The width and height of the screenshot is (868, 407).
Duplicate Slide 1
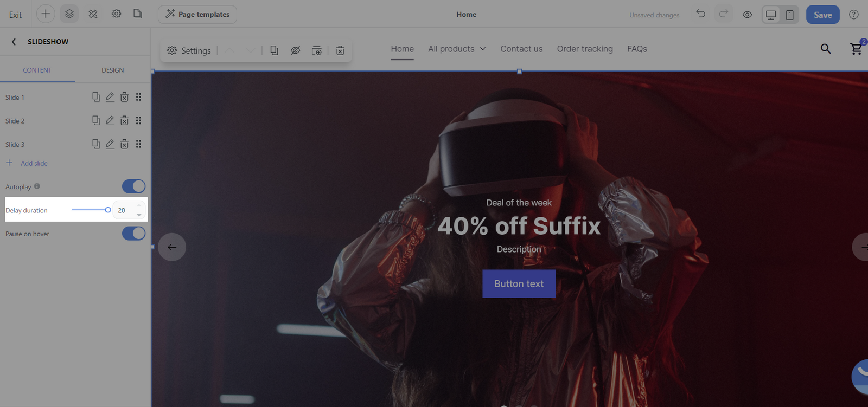coord(96,97)
